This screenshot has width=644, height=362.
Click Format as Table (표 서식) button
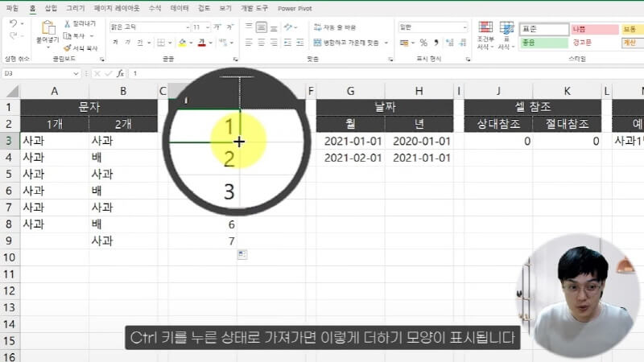pyautogui.click(x=506, y=35)
